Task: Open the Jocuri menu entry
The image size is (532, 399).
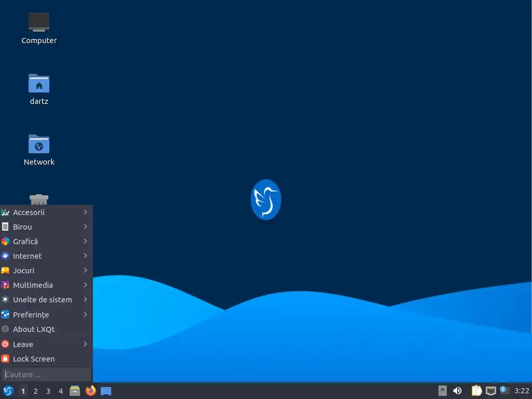Action: pos(46,271)
